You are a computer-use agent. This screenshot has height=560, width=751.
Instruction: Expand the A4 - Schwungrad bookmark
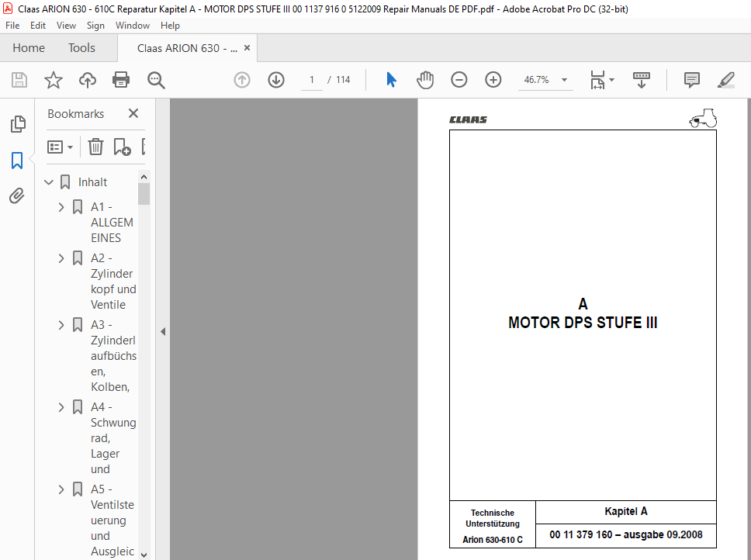click(61, 407)
